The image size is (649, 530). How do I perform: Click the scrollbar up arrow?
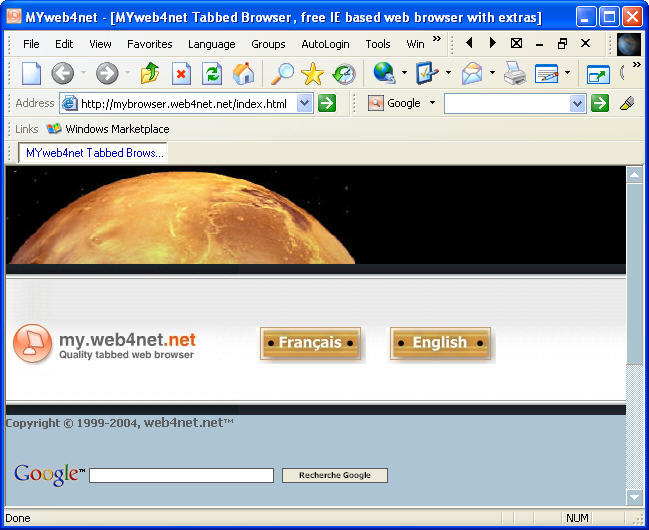click(x=634, y=174)
